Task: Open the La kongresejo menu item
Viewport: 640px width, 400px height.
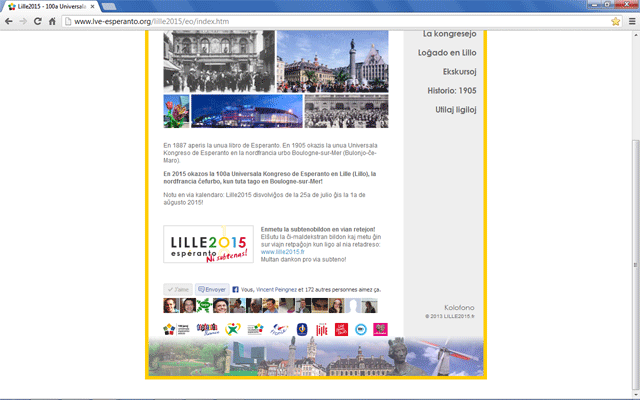Action: point(449,33)
